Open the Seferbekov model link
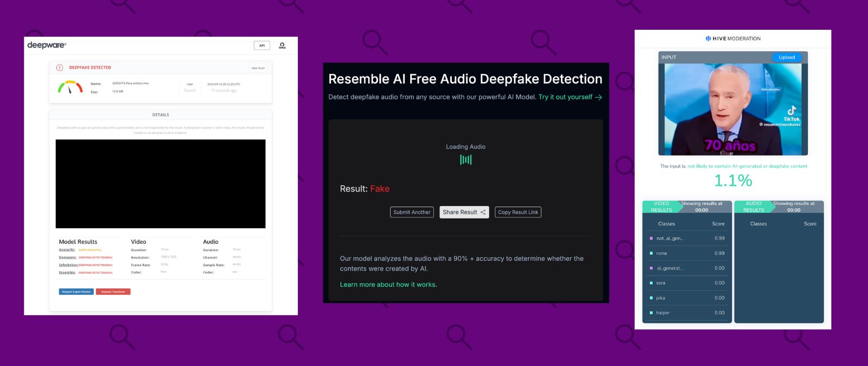Screen dimensions: 868x366 point(68,265)
